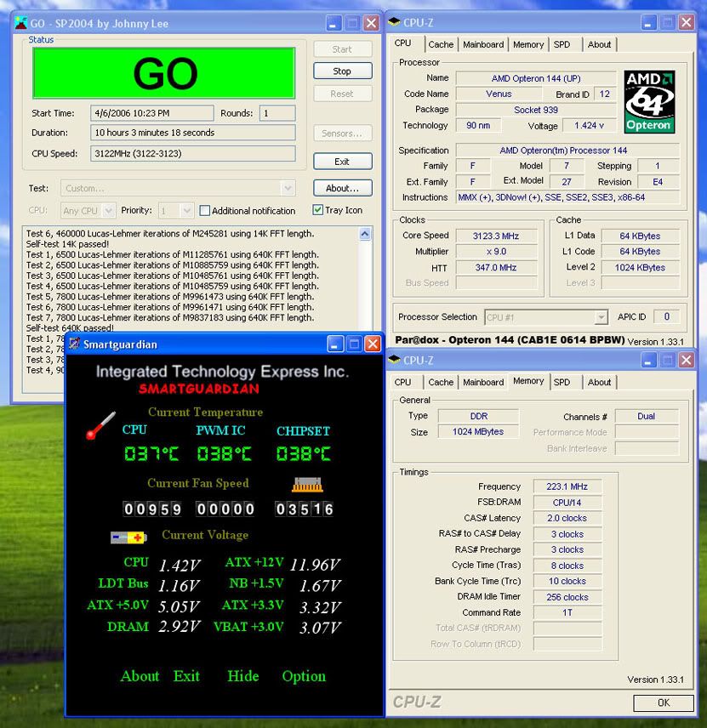This screenshot has height=728, width=707.
Task: Click the CHIPSET fan speed reading 03516
Action: click(x=305, y=509)
